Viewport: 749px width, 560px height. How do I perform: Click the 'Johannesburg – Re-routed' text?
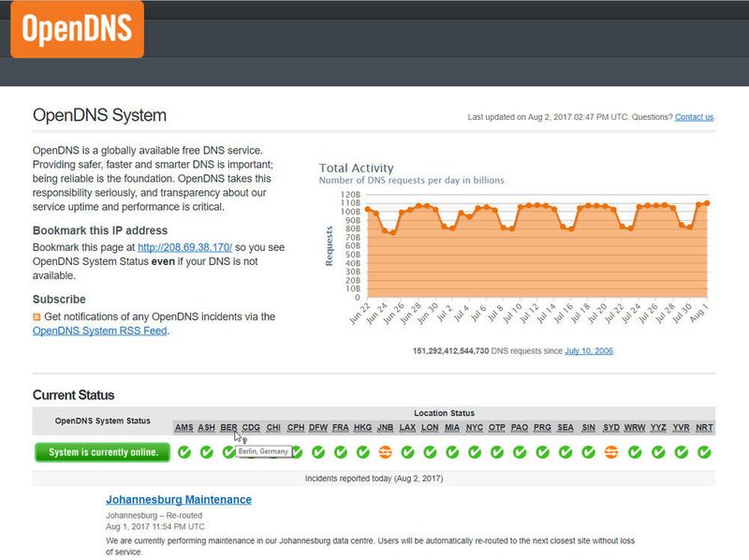click(154, 516)
